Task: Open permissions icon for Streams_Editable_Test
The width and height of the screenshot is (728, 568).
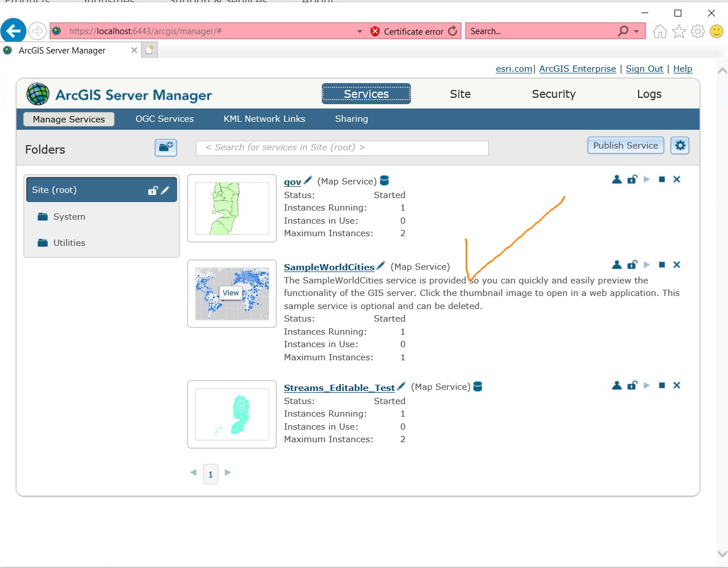Action: (616, 385)
